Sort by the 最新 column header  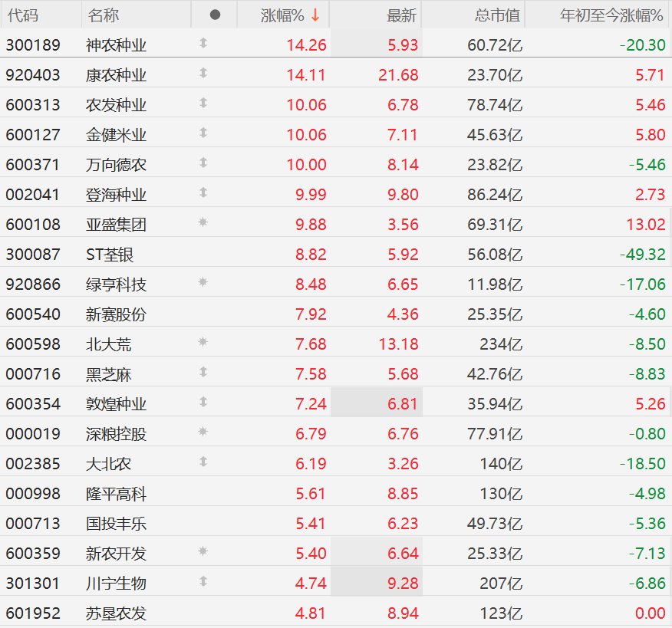click(x=401, y=15)
